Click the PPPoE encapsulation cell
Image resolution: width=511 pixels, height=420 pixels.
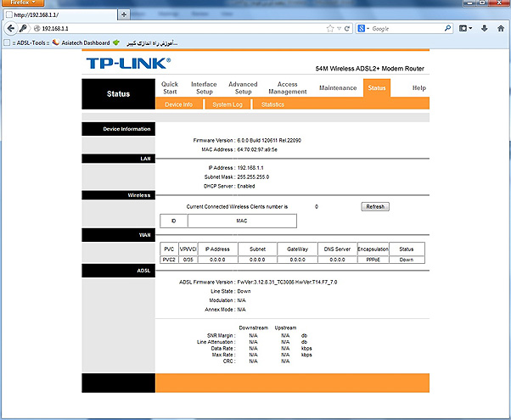pyautogui.click(x=373, y=260)
